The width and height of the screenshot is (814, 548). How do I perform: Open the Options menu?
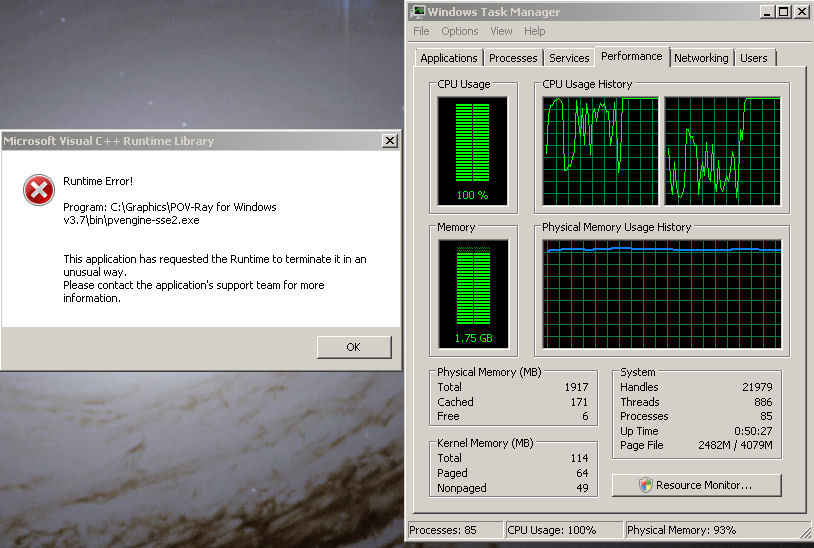tap(460, 31)
